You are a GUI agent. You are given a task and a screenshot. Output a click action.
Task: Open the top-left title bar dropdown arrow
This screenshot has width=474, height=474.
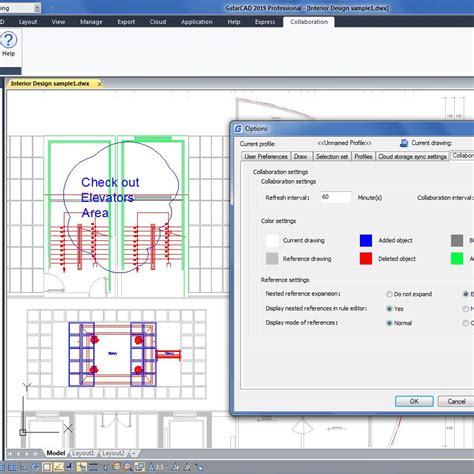[x=37, y=8]
